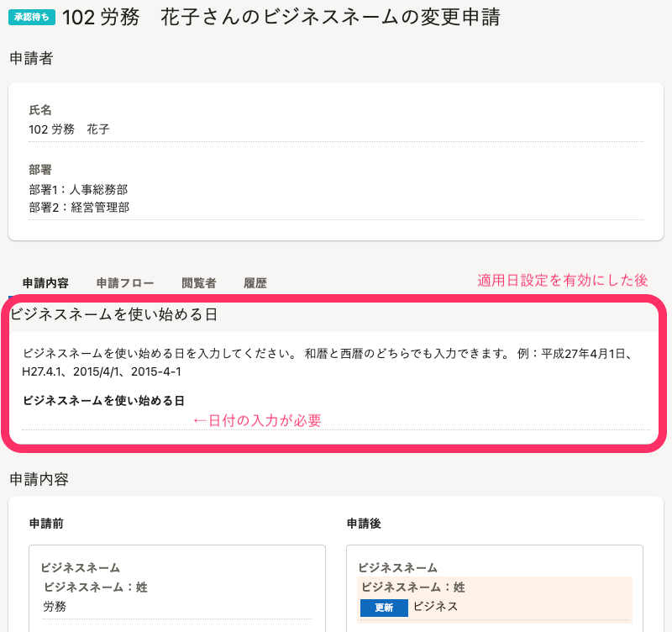
Task: Select the applicant name 102 労務 花子
Action: (x=69, y=129)
